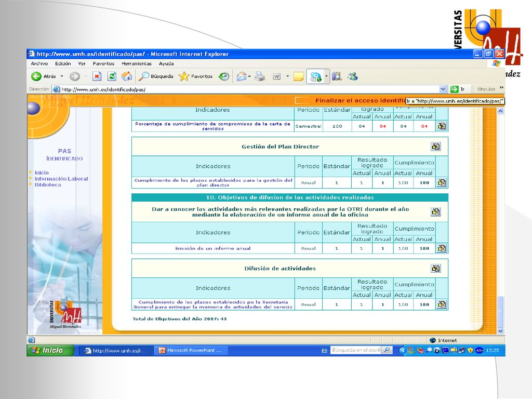
Task: Expand the Edit button dropdown arrow
Action: point(287,76)
